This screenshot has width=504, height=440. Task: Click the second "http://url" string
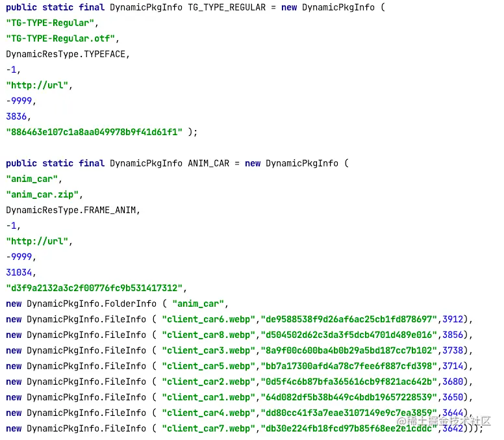pyautogui.click(x=37, y=241)
